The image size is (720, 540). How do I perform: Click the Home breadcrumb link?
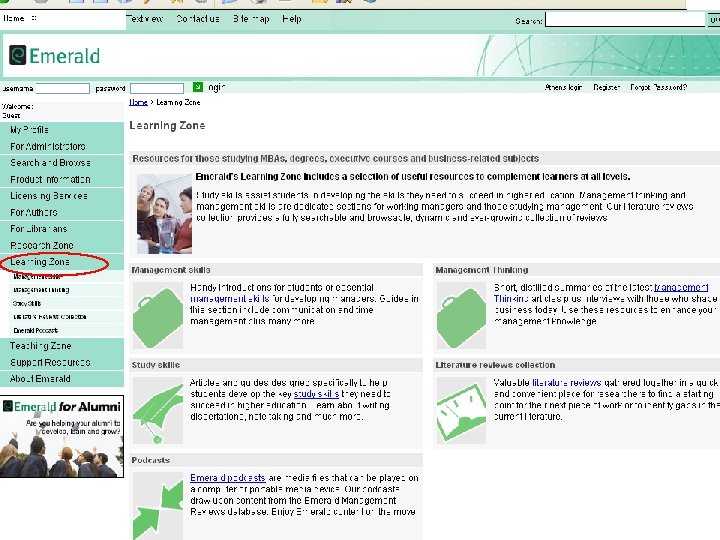pyautogui.click(x=138, y=102)
